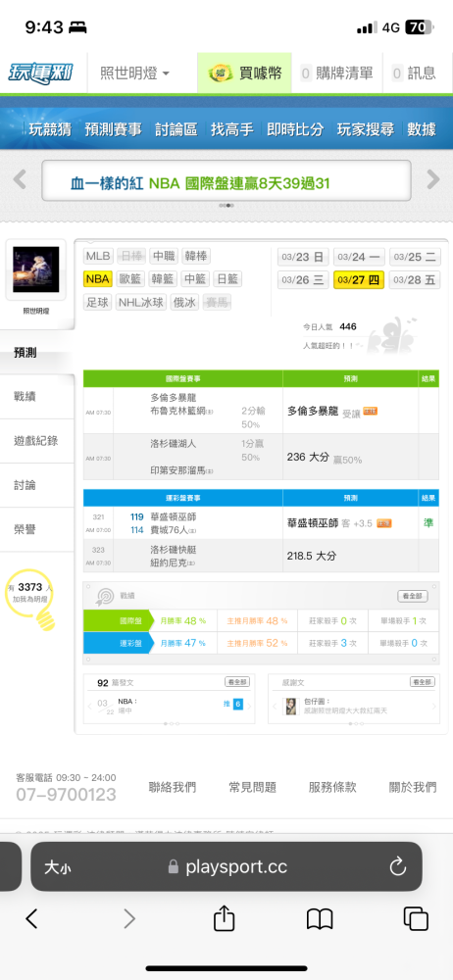Open the NBA：場中 post
Screen dimensions: 453x980
(127, 707)
